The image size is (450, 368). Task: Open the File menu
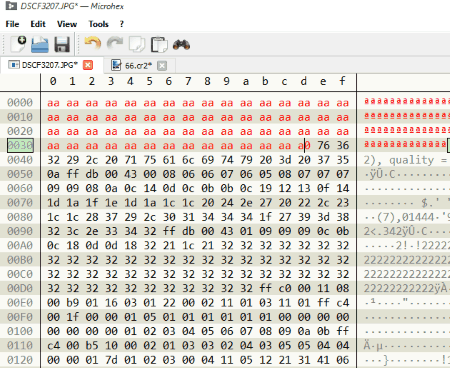tap(12, 24)
